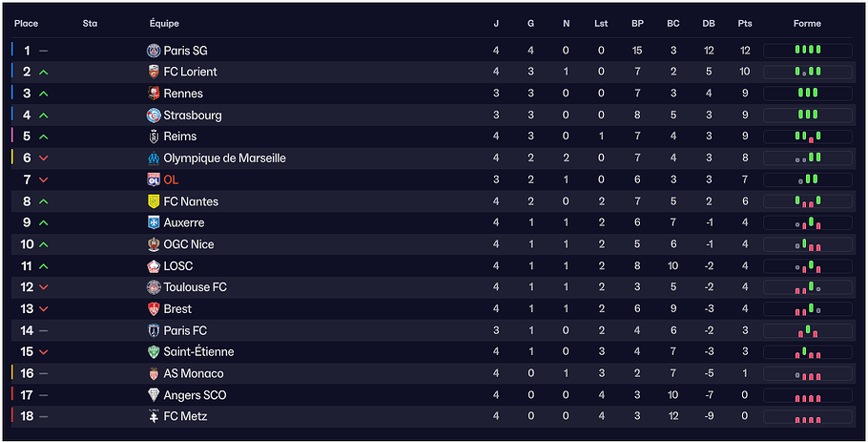Sort table by Pts column header
868x442 pixels.
click(744, 23)
